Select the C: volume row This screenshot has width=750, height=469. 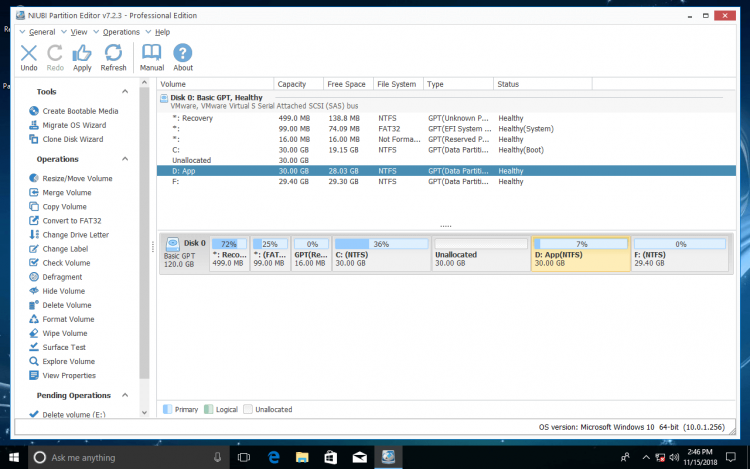[x=446, y=150]
